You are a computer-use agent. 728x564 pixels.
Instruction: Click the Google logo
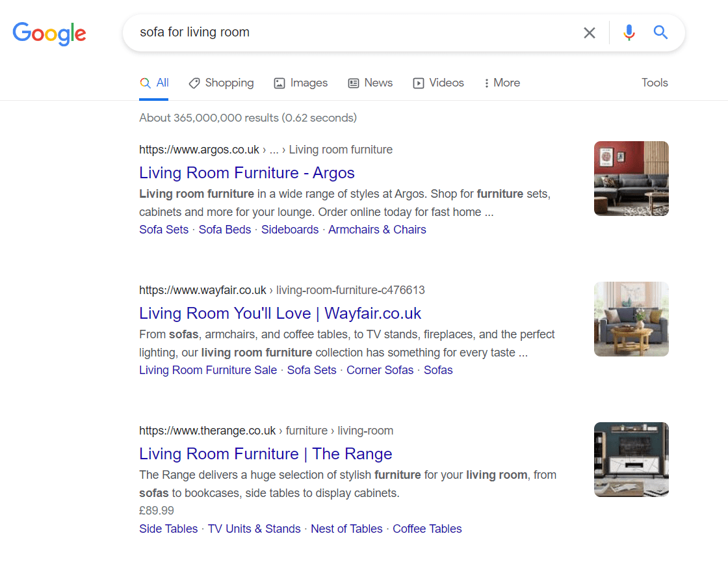[49, 34]
